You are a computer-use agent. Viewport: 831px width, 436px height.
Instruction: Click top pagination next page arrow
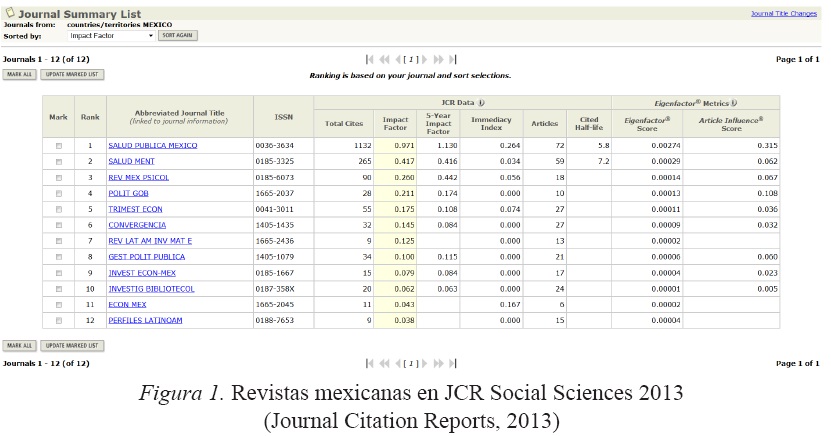click(x=426, y=60)
